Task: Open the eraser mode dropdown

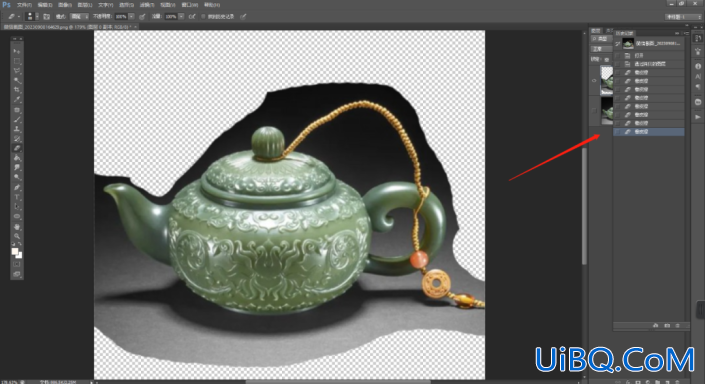Action: coord(79,17)
